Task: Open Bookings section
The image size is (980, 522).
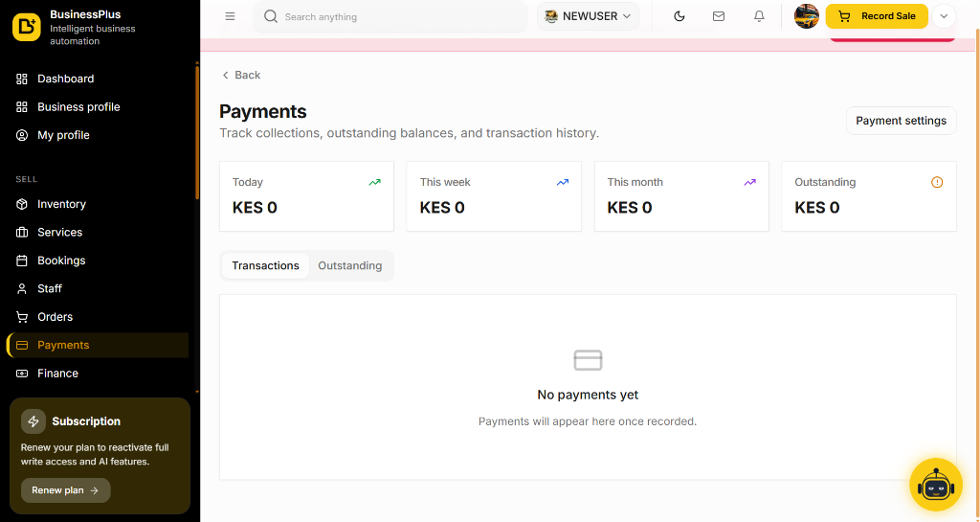Action: [x=99, y=261]
